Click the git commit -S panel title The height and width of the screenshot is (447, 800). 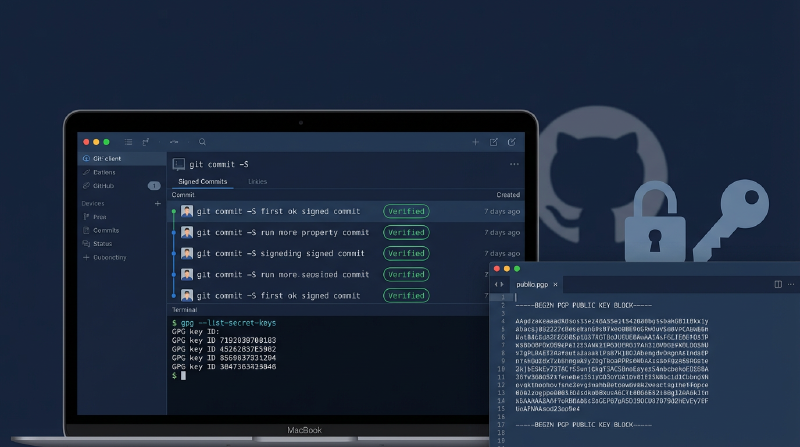pyautogui.click(x=219, y=164)
